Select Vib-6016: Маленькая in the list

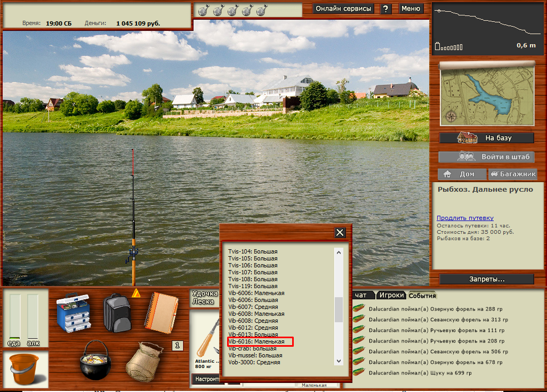pos(256,341)
